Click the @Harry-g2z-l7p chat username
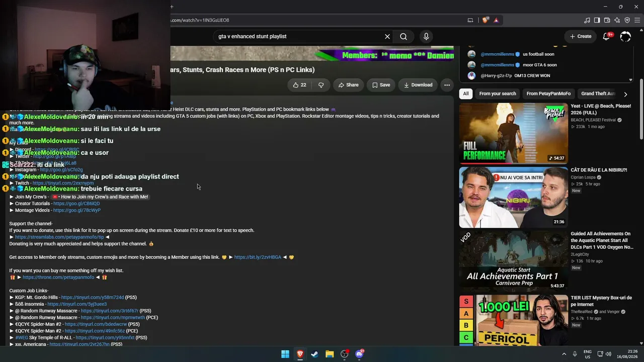The width and height of the screenshot is (644, 362). [x=496, y=75]
